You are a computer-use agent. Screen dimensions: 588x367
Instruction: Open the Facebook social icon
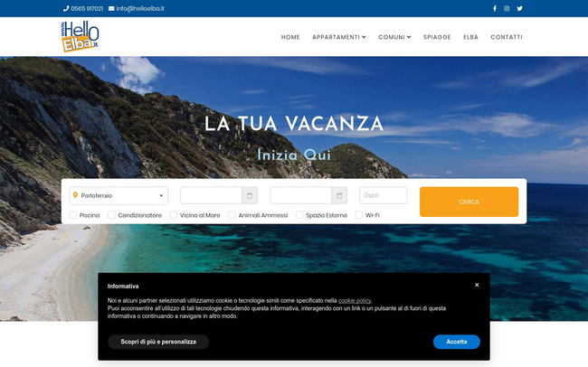coord(495,9)
